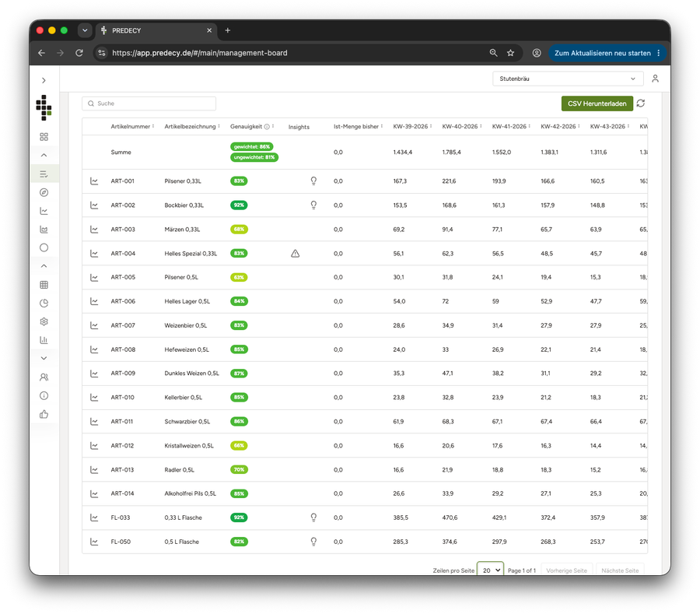Open the chart icon for ART-001

pyautogui.click(x=94, y=181)
